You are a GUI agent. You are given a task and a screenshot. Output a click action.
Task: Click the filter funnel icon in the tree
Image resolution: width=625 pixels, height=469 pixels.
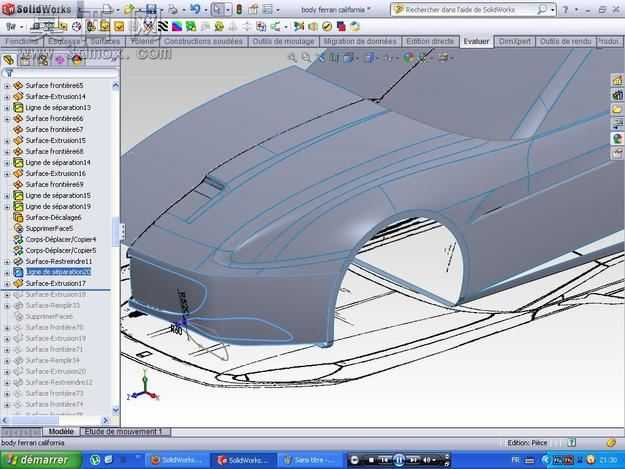[9, 73]
